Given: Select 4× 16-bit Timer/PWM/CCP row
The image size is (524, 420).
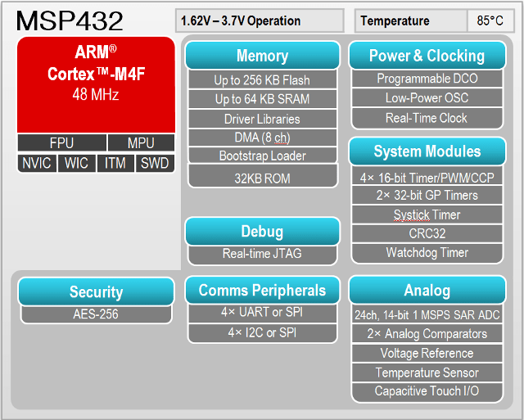Looking at the screenshot, I should pyautogui.click(x=427, y=177).
